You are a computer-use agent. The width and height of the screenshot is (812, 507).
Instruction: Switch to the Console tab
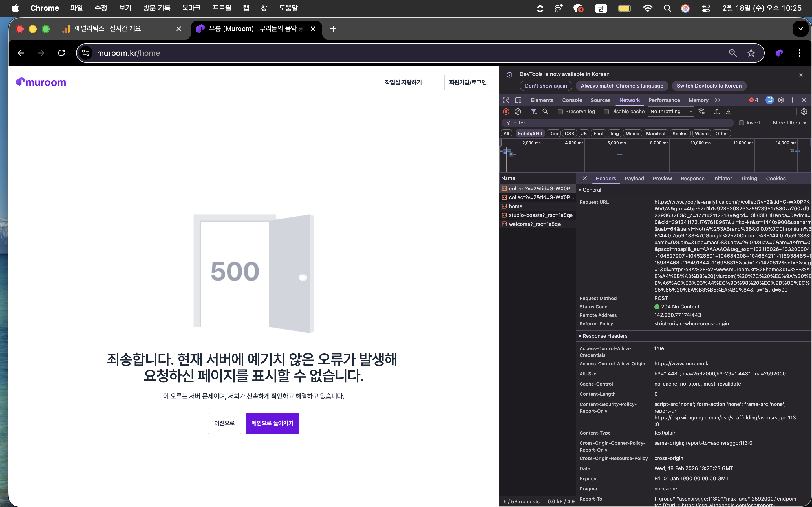click(x=572, y=100)
